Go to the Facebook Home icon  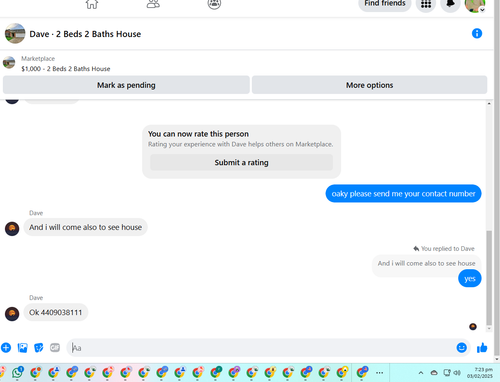coord(92,4)
